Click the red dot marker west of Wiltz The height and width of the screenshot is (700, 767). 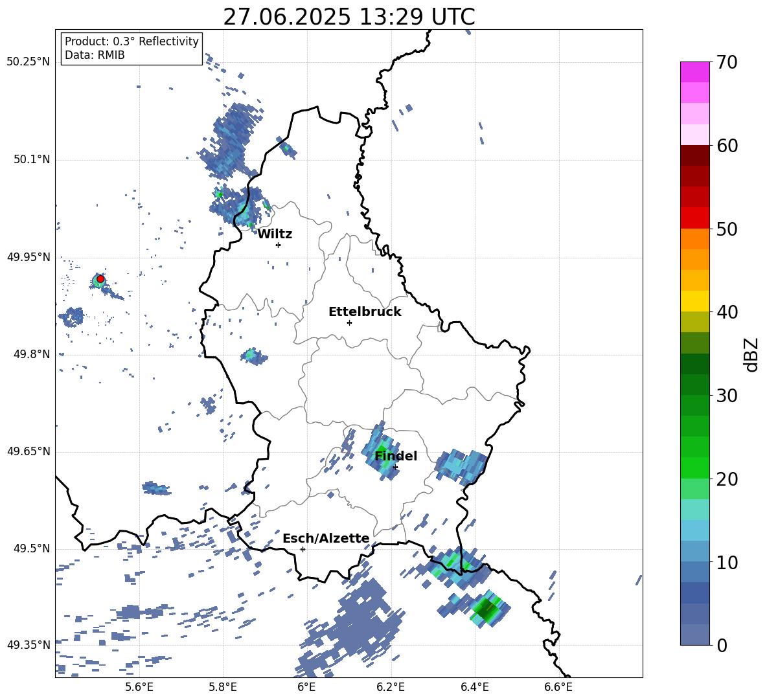[x=100, y=279]
